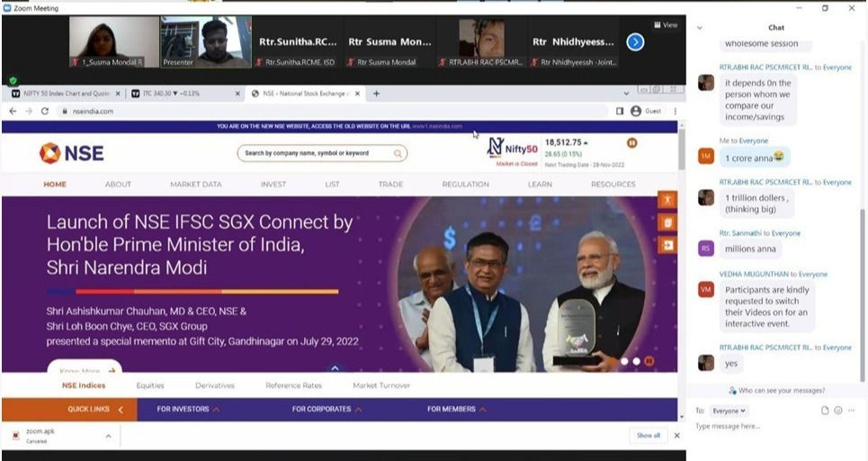Select the first orange carousel dot
This screenshot has height=461, width=868.
613,361
